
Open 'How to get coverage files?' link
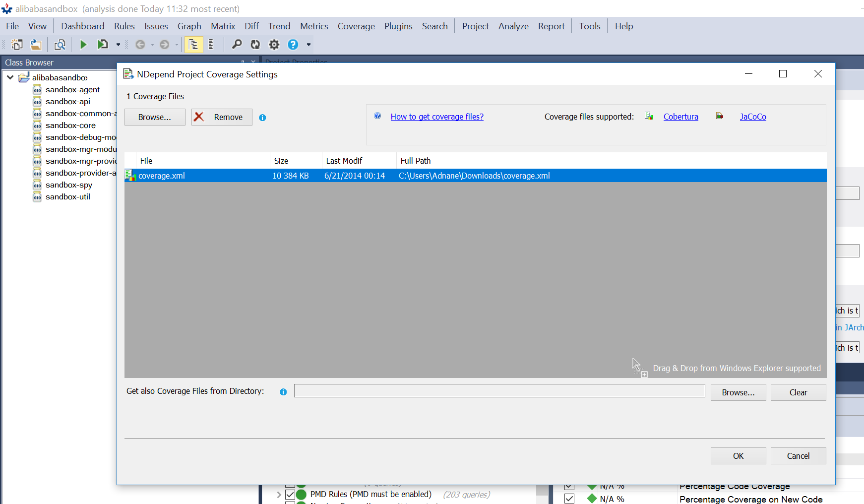point(437,117)
